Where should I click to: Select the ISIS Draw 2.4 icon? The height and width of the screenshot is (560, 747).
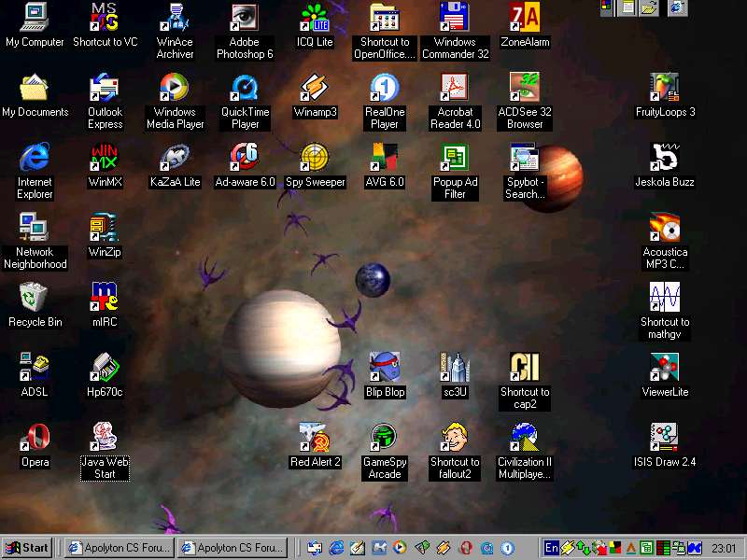click(x=665, y=438)
